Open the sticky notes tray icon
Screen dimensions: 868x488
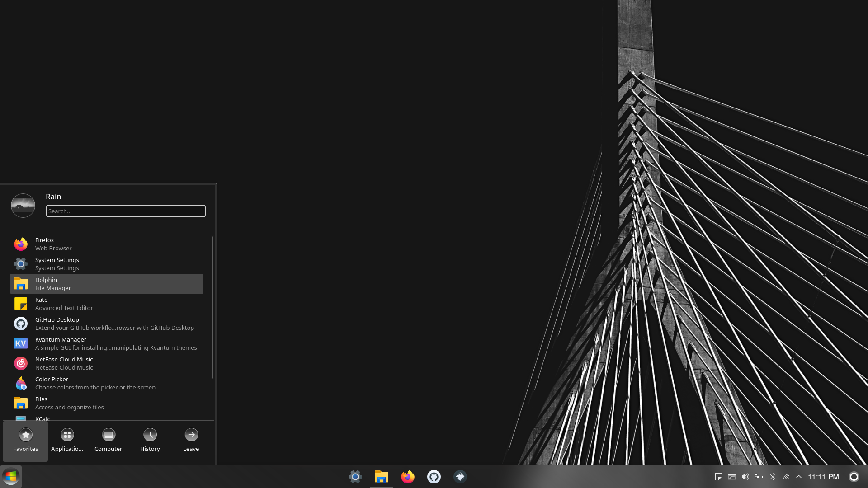point(718,477)
